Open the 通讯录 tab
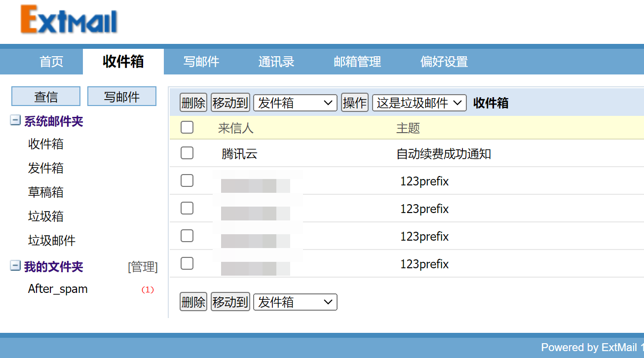 [x=276, y=62]
